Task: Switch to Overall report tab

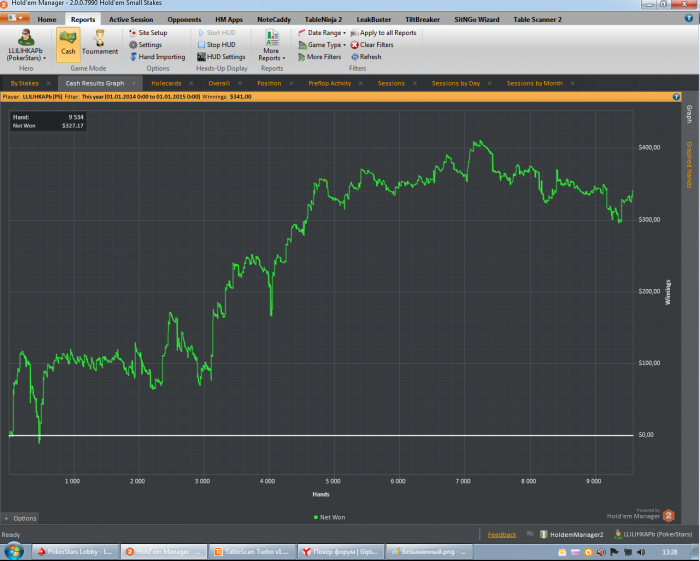Action: coord(219,83)
